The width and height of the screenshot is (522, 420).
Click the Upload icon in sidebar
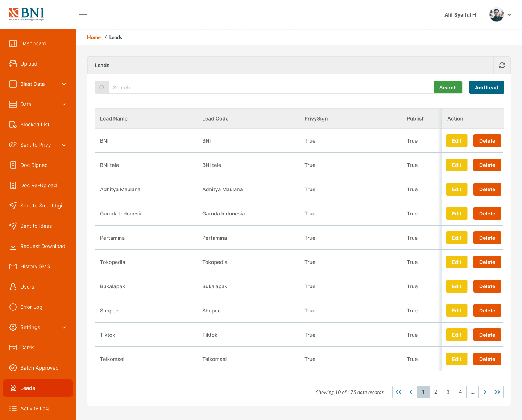pyautogui.click(x=13, y=64)
